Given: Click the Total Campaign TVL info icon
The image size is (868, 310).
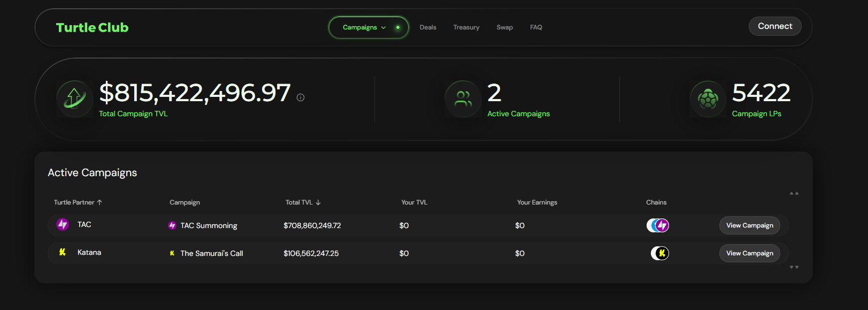Looking at the screenshot, I should pos(301,97).
